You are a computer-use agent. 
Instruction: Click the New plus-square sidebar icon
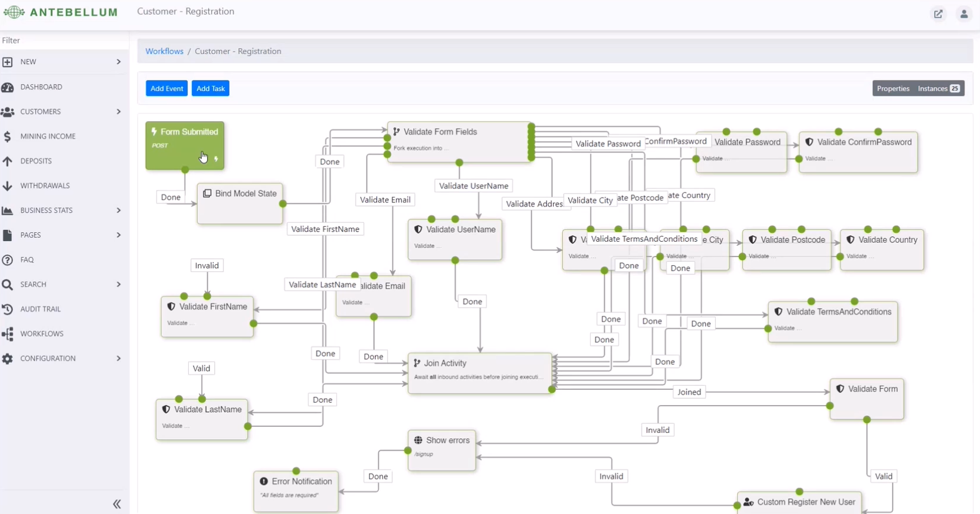(x=8, y=62)
